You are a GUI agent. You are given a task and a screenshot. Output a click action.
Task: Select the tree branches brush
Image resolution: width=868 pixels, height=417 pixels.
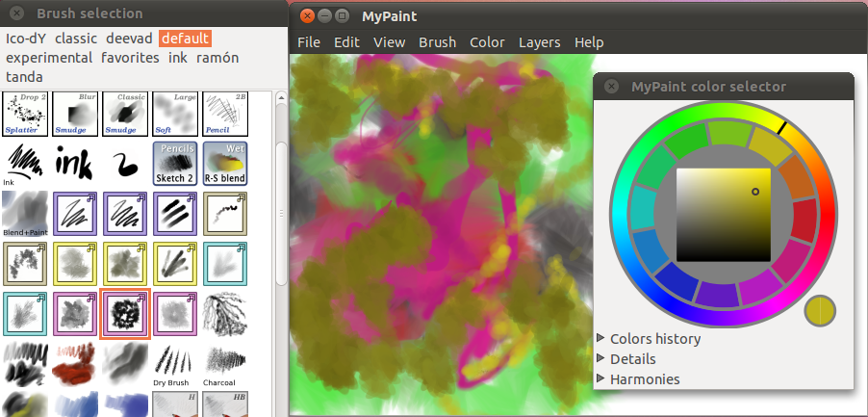225,314
